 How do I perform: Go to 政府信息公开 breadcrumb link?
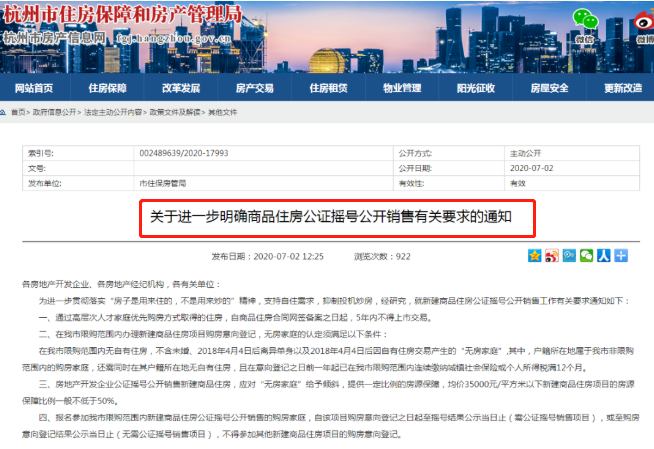point(54,112)
